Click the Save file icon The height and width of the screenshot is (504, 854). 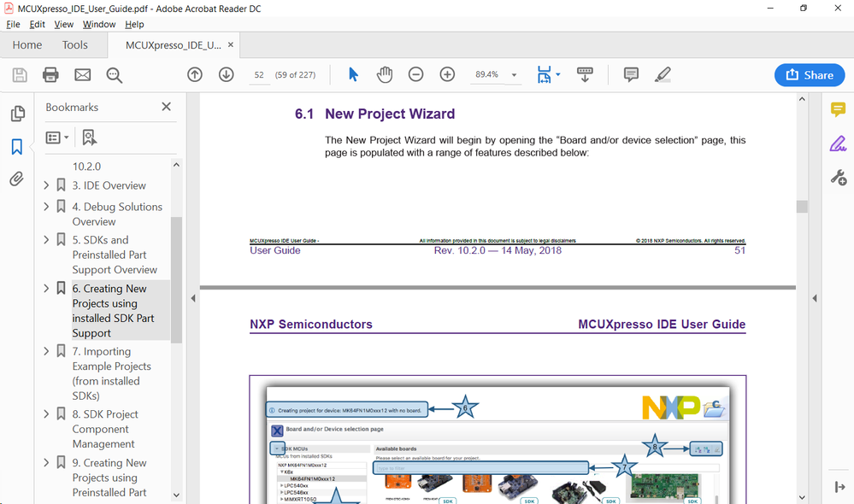click(x=20, y=74)
